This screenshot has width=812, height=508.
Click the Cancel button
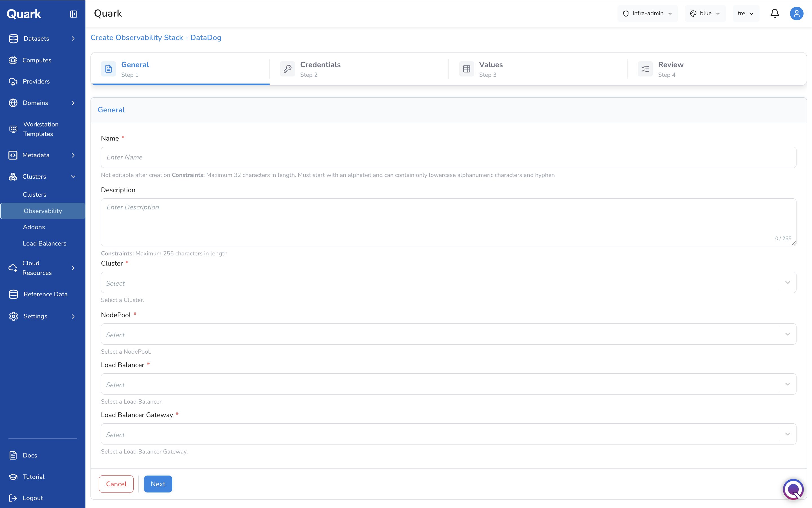pyautogui.click(x=116, y=484)
